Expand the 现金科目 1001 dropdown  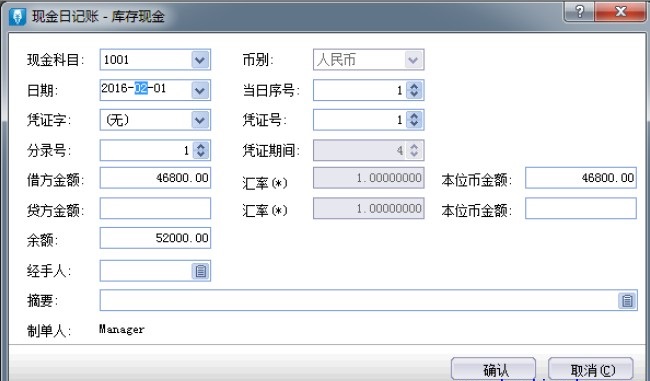[x=200, y=60]
